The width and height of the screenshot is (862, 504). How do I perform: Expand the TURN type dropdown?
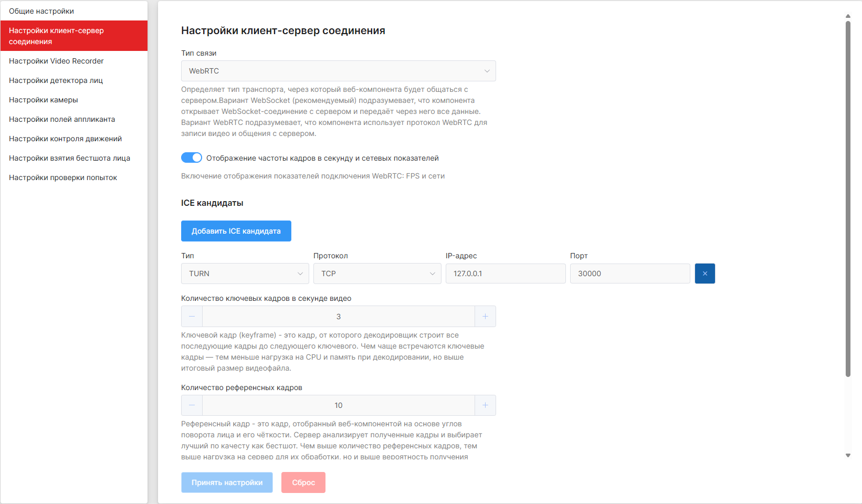click(245, 274)
